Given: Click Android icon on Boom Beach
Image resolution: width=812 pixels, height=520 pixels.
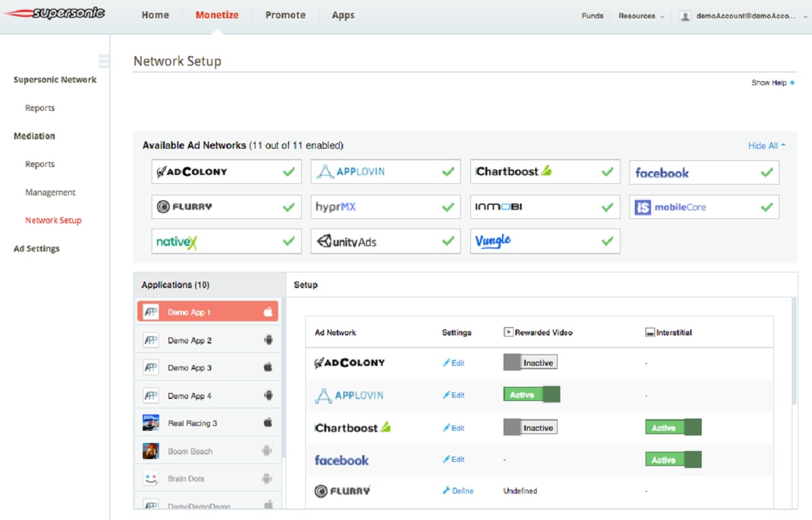Looking at the screenshot, I should (268, 450).
